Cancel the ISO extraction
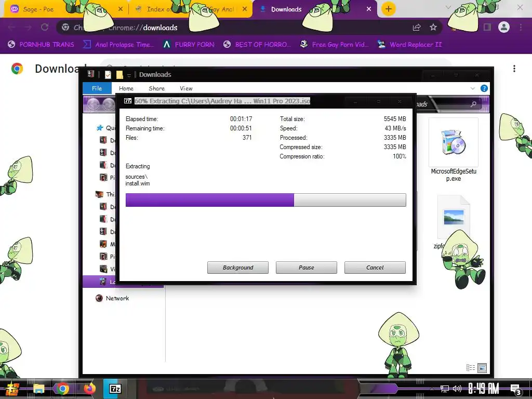The height and width of the screenshot is (399, 532). pyautogui.click(x=375, y=268)
